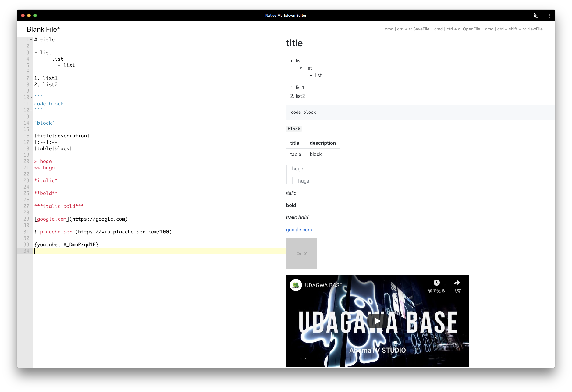Click 'code block' text in editor
This screenshot has width=572, height=392.
pos(49,104)
